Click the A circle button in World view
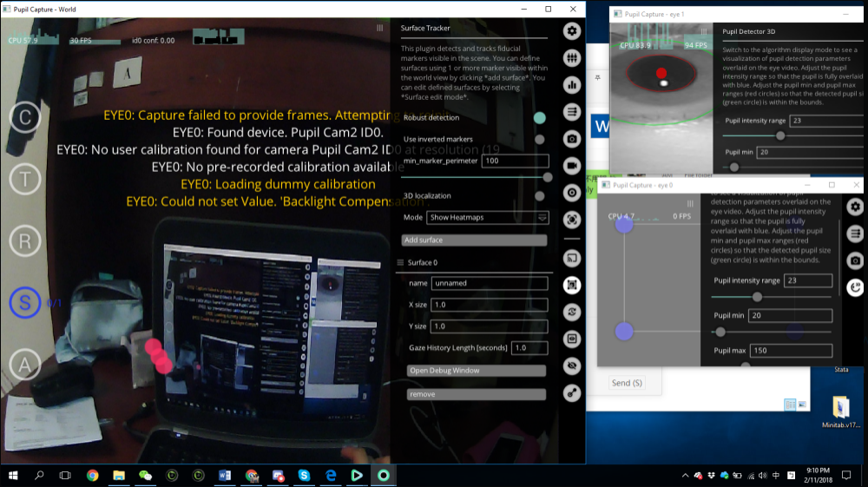The width and height of the screenshot is (868, 487). tap(25, 365)
